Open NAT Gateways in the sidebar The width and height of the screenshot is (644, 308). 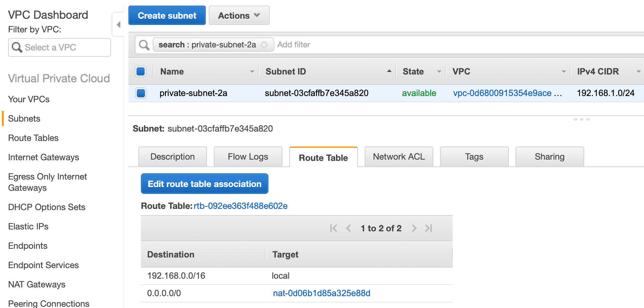point(37,284)
